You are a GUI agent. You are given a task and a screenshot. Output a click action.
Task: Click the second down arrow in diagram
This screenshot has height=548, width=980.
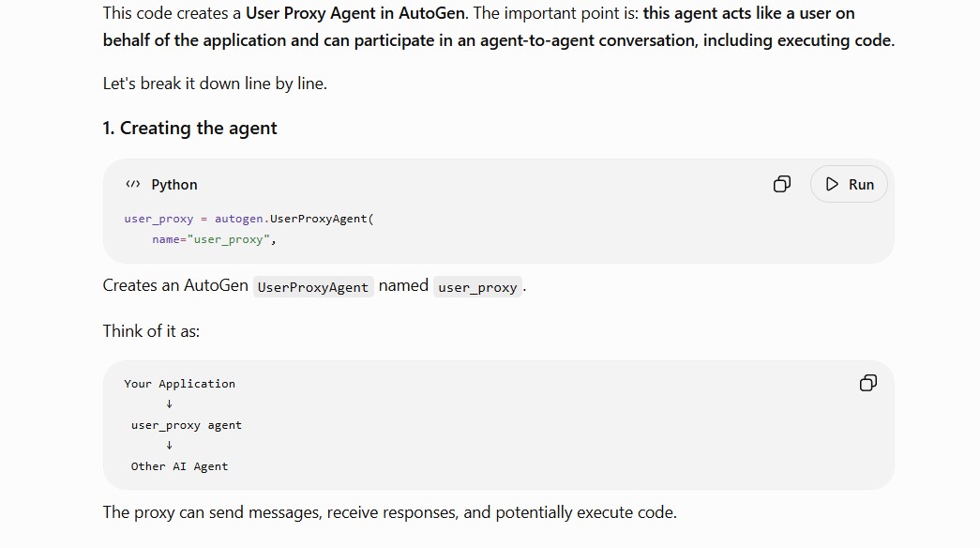(169, 446)
